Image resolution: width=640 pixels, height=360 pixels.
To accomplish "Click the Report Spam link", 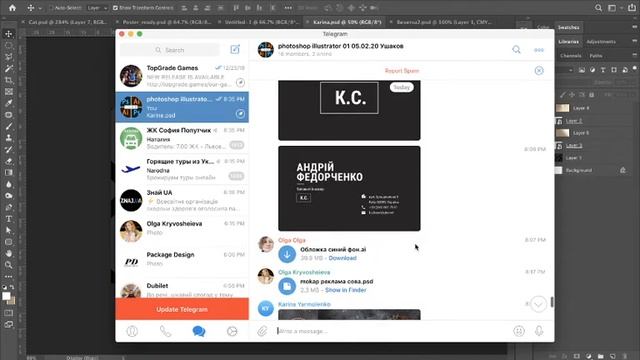I will click(402, 71).
